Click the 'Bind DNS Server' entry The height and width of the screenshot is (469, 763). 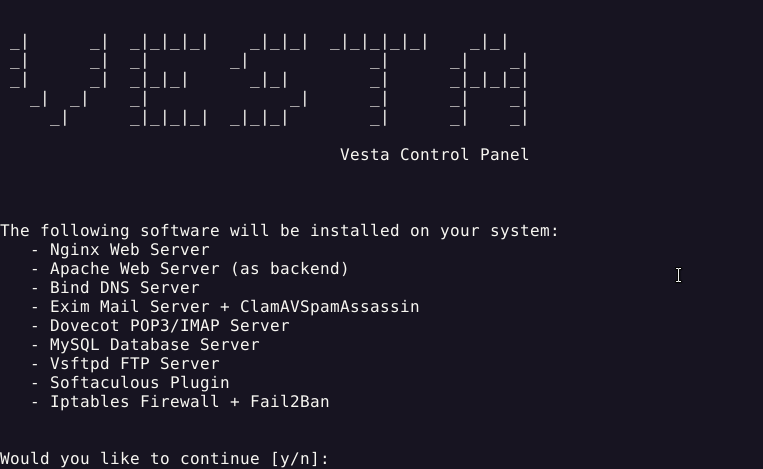[x=125, y=288]
